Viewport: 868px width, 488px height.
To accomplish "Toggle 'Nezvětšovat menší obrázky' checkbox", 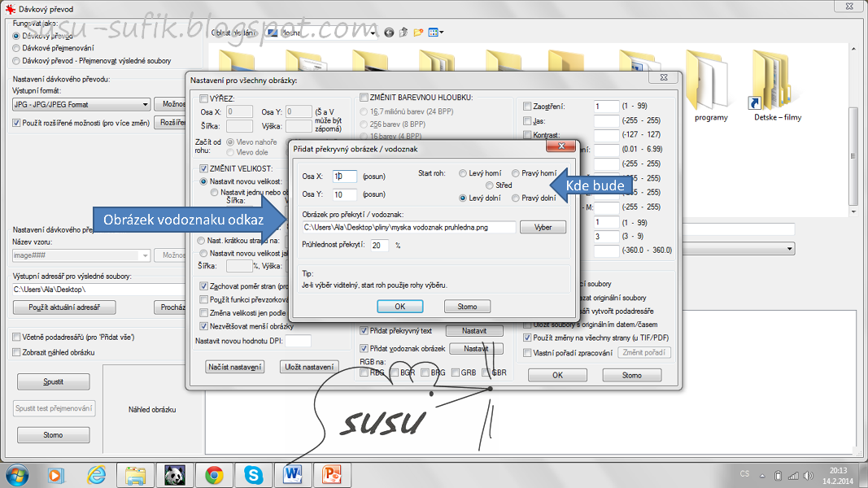I will coord(203,326).
